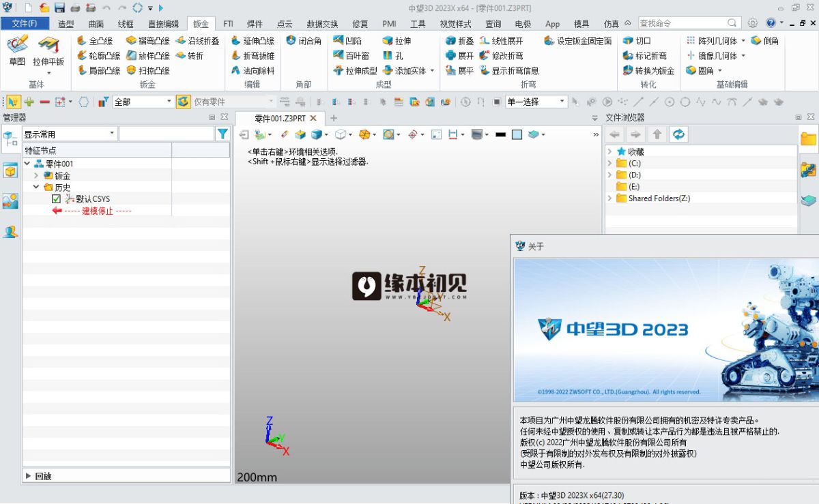Activate the 转折 jog tool

point(189,56)
